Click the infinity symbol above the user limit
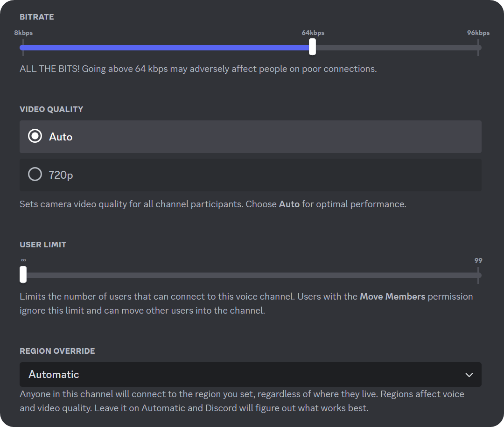Viewport: 504px width, 427px height. [22, 260]
